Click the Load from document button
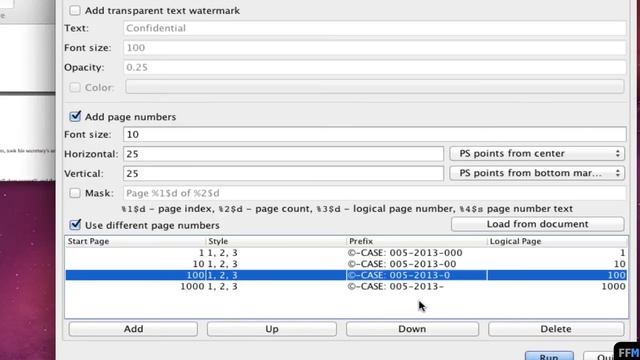Image resolution: width=640 pixels, height=360 pixels. pyautogui.click(x=538, y=224)
